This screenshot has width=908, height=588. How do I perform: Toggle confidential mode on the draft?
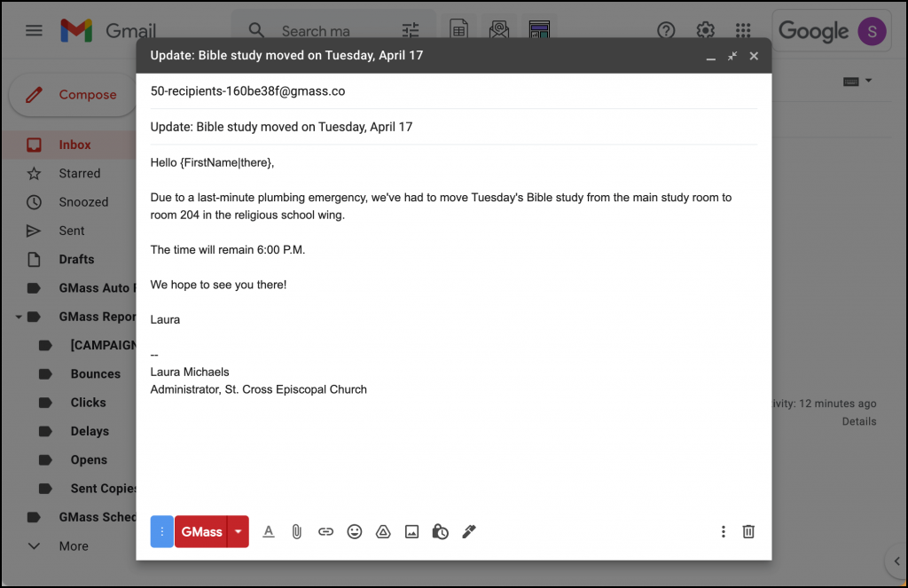point(441,531)
